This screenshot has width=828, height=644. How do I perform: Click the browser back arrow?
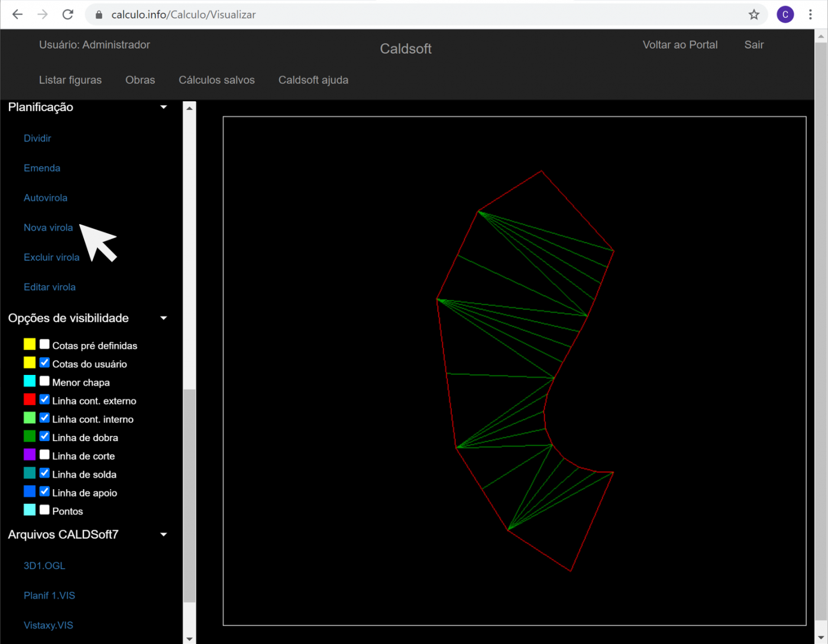tap(18, 15)
